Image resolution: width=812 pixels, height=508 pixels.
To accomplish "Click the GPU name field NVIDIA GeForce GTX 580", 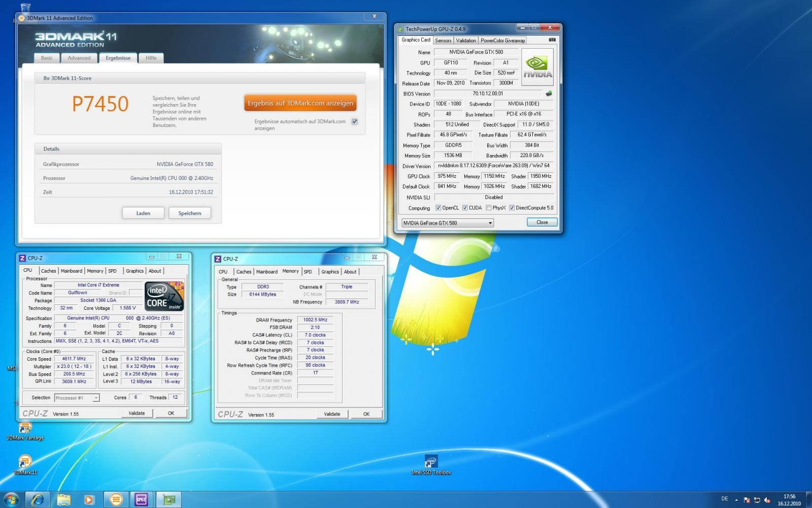I will coord(476,52).
